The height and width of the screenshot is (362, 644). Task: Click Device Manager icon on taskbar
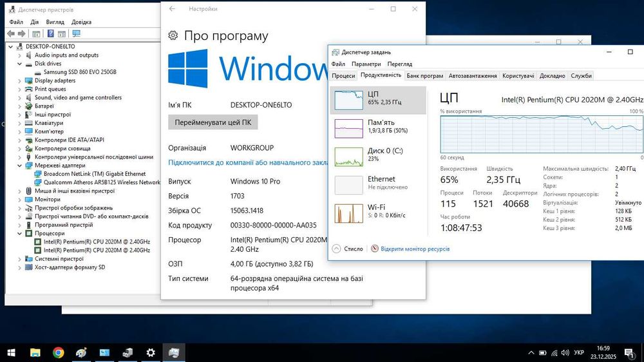point(128,352)
